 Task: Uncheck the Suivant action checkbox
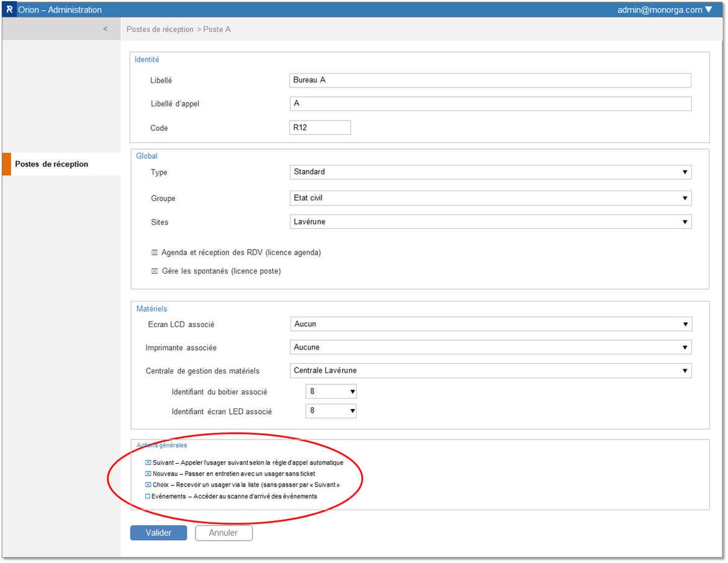148,462
